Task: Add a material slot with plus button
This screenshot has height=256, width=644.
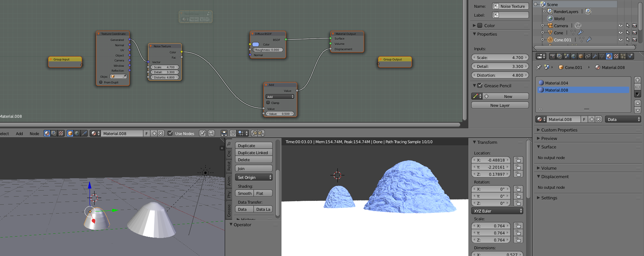Action: tap(638, 80)
